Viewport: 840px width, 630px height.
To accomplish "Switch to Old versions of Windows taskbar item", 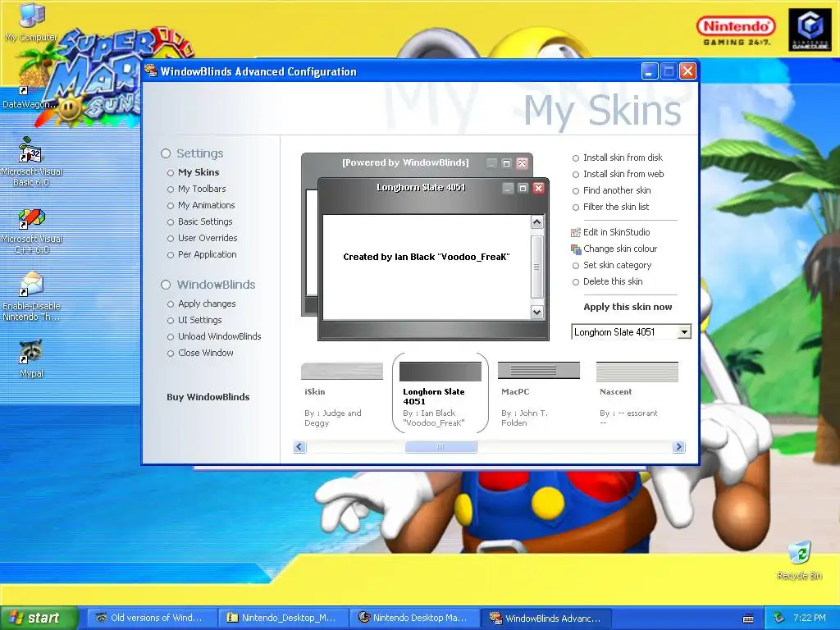I will 152,619.
